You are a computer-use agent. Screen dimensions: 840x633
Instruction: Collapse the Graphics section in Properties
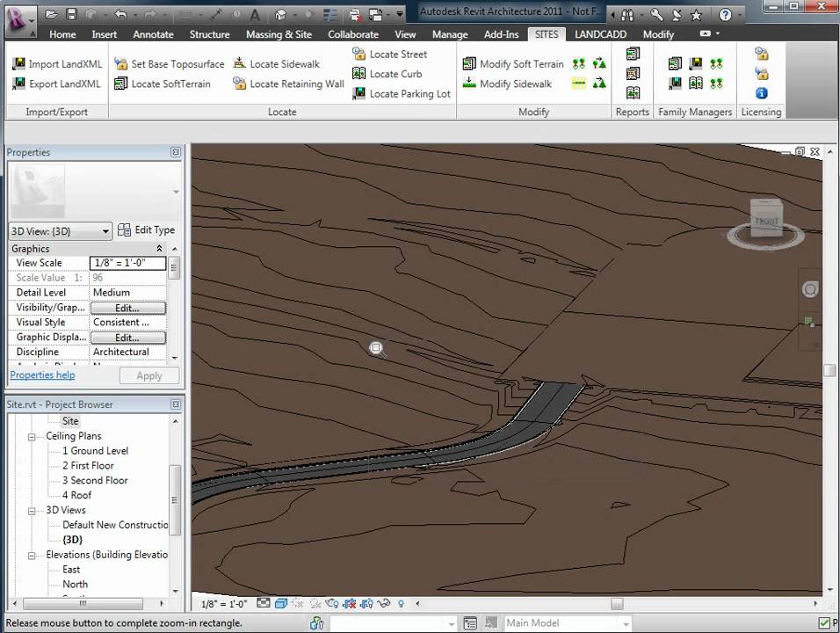pyautogui.click(x=159, y=249)
